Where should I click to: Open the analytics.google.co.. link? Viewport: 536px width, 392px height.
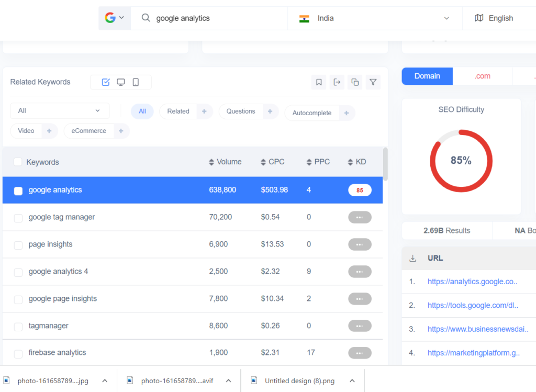coord(473,282)
